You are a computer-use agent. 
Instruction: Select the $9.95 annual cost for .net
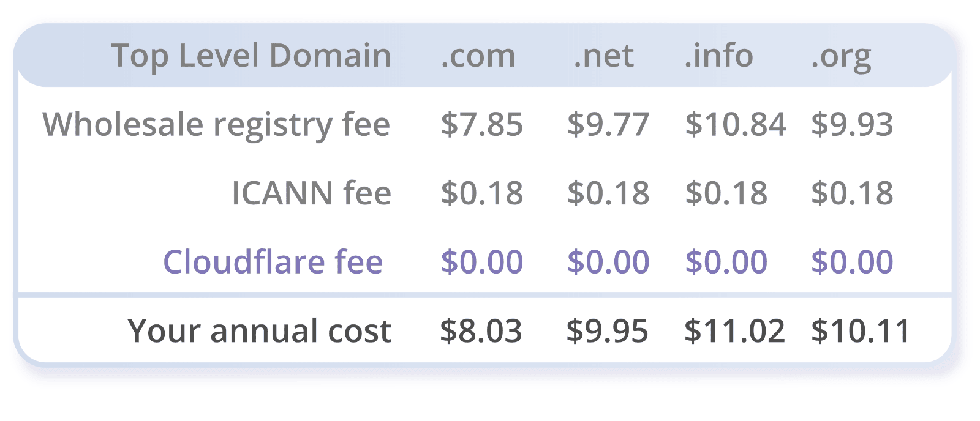tap(607, 331)
